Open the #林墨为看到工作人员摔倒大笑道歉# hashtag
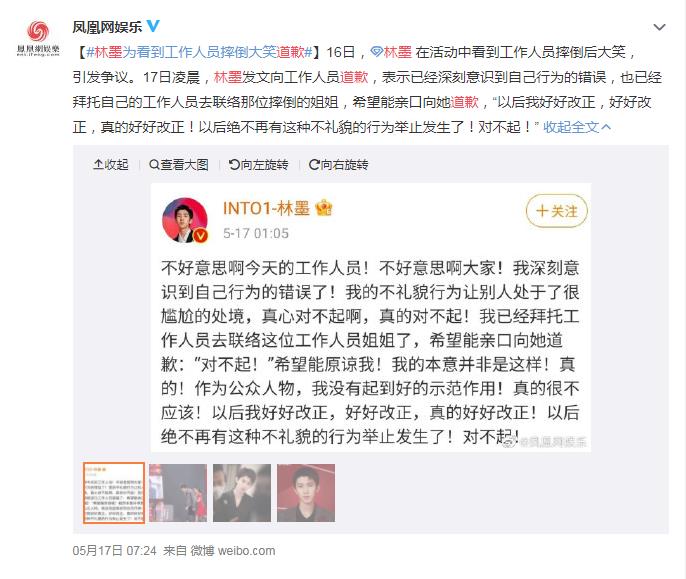686x579 pixels. coord(199,52)
